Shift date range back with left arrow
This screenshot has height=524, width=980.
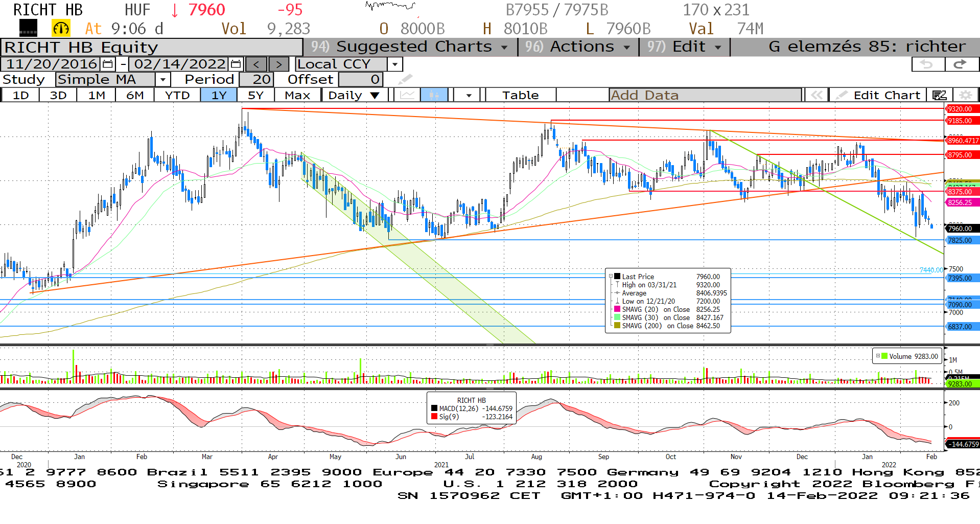point(256,64)
